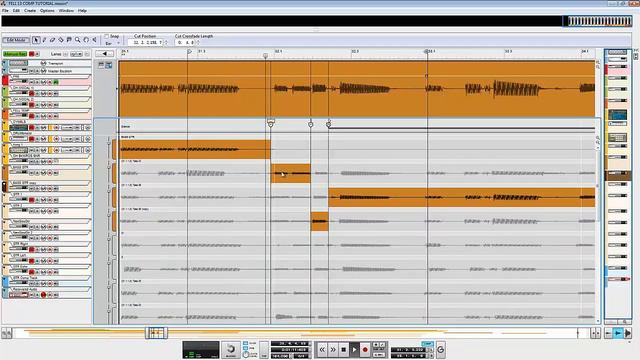Click the Cut Position value field

click(146, 42)
